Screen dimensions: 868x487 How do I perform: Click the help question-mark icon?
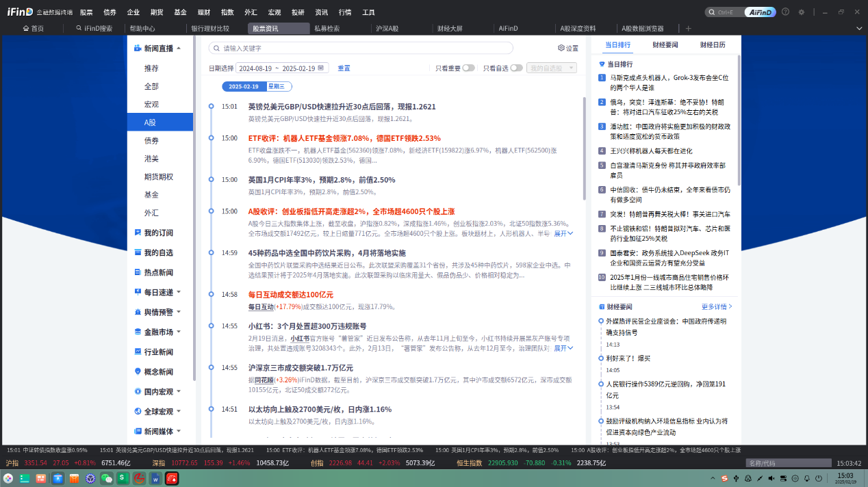click(785, 12)
